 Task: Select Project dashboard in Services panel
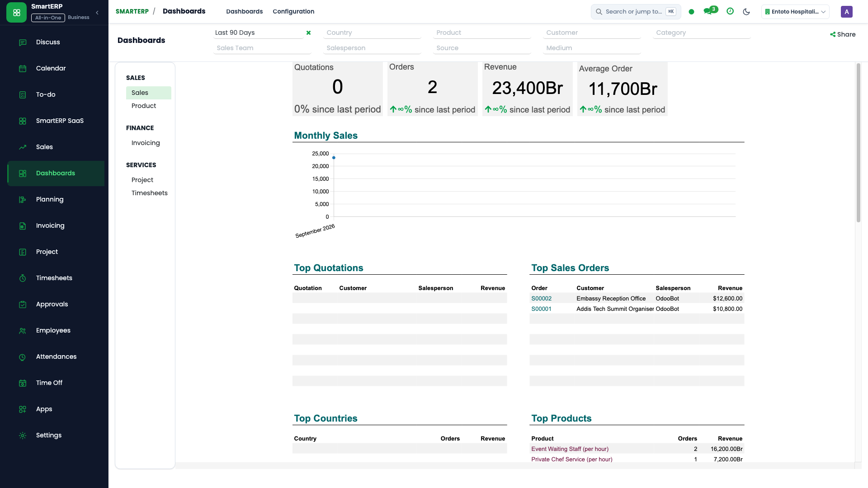148,180
